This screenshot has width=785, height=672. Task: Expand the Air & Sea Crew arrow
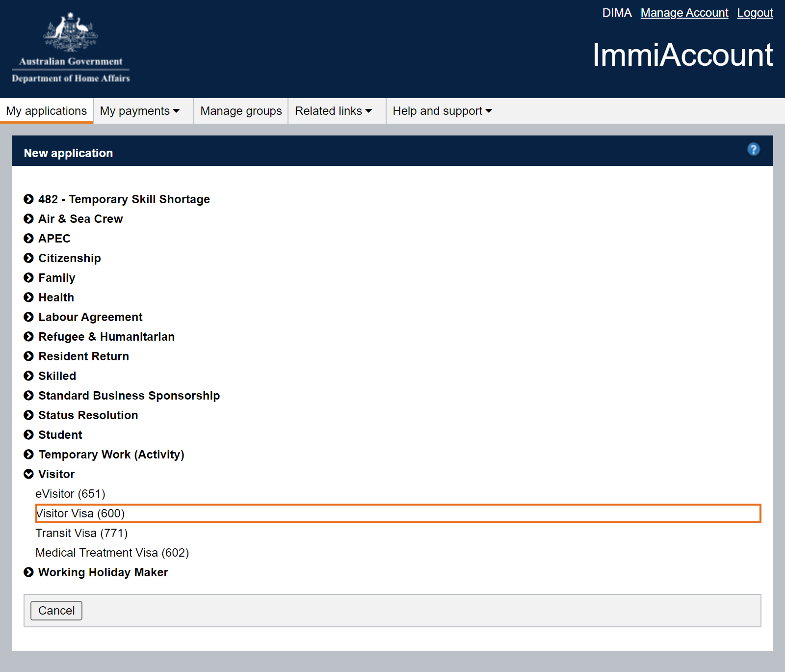tap(28, 219)
